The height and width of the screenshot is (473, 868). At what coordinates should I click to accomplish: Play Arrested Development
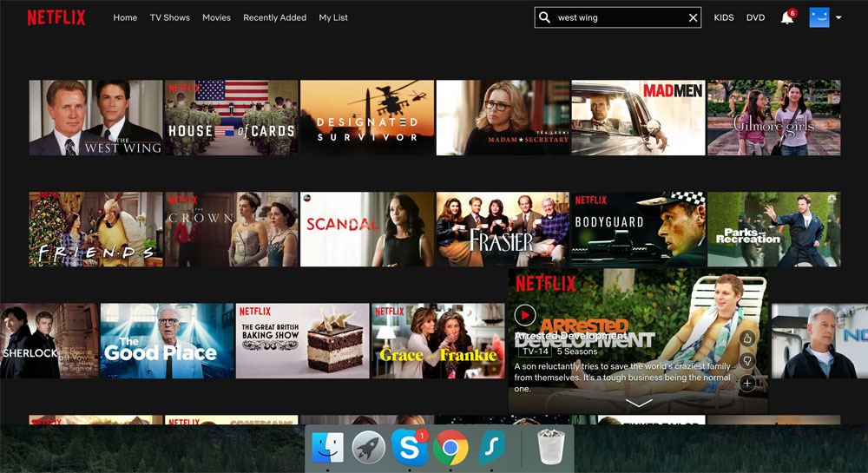point(525,315)
